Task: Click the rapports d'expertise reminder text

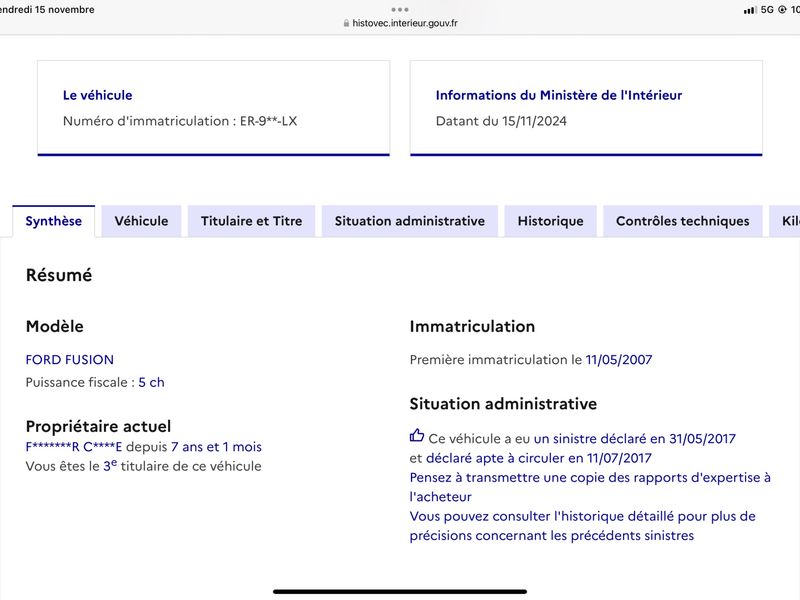Action: point(590,487)
